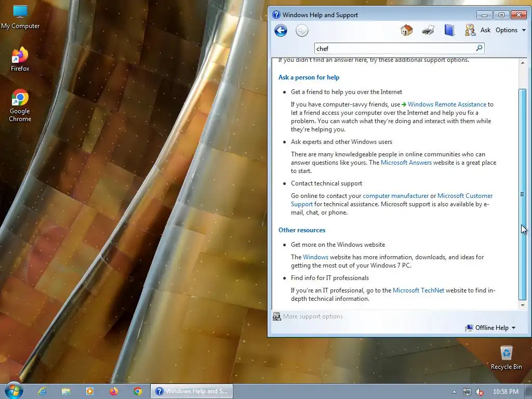532x399 pixels.
Task: Browse Help contents via book icon
Action: 449,30
